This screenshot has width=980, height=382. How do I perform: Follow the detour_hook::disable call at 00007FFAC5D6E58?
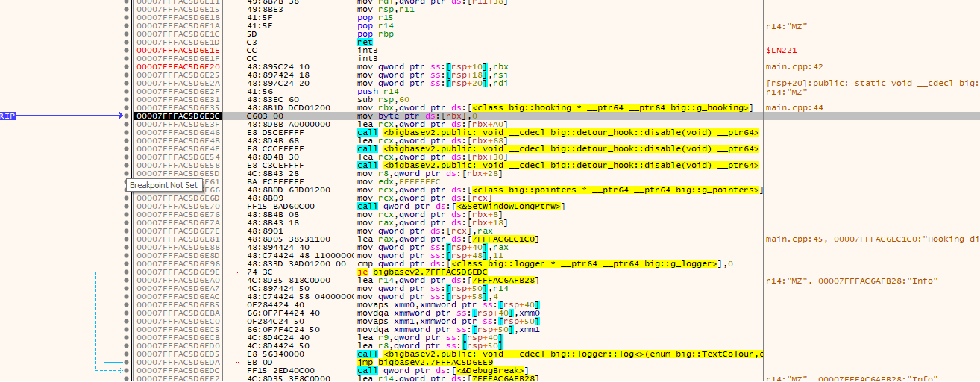[x=558, y=166]
